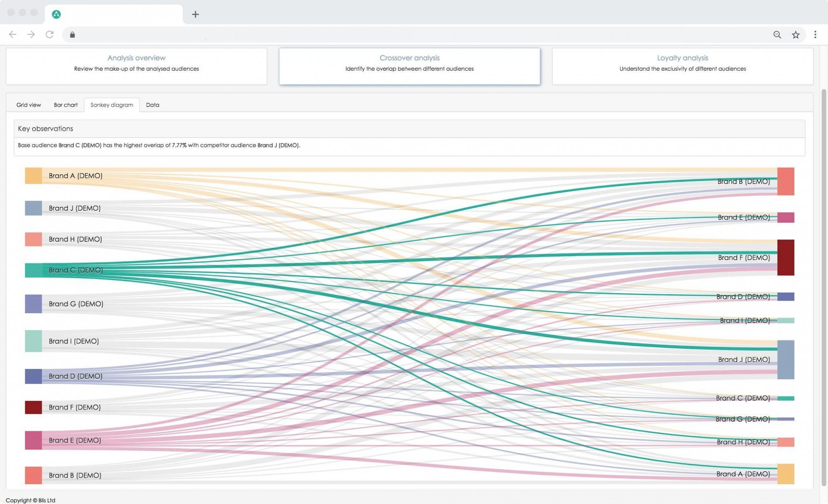The height and width of the screenshot is (504, 828).
Task: Click left Brand E (DEMO) pink node
Action: click(x=33, y=440)
